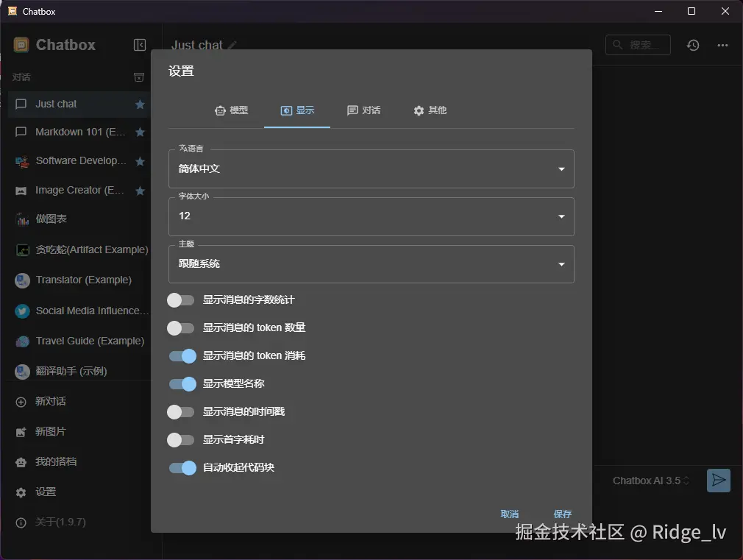Click the Travel Guide globe icon
Viewport: 743px width, 560px height.
click(x=22, y=341)
